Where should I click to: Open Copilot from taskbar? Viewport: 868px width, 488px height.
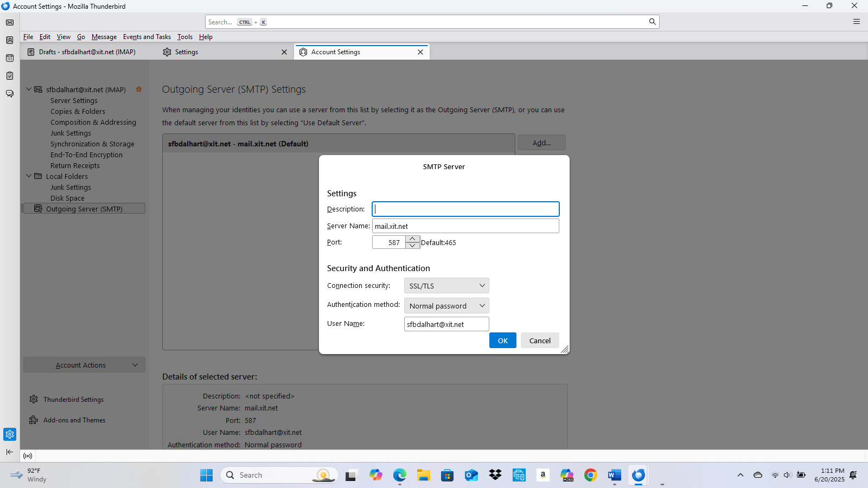[x=376, y=476]
